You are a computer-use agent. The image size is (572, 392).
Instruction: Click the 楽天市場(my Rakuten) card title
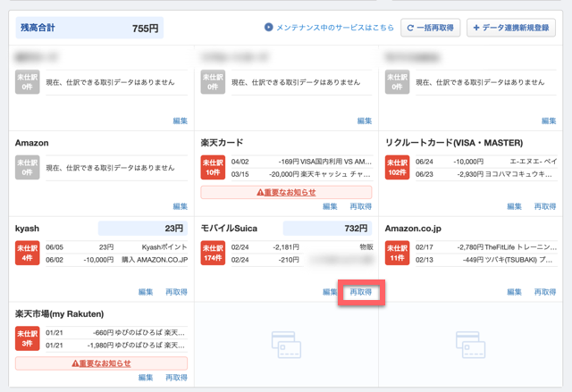tap(60, 314)
